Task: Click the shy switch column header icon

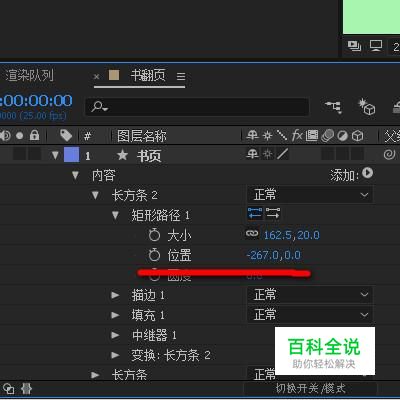Action: (252, 135)
